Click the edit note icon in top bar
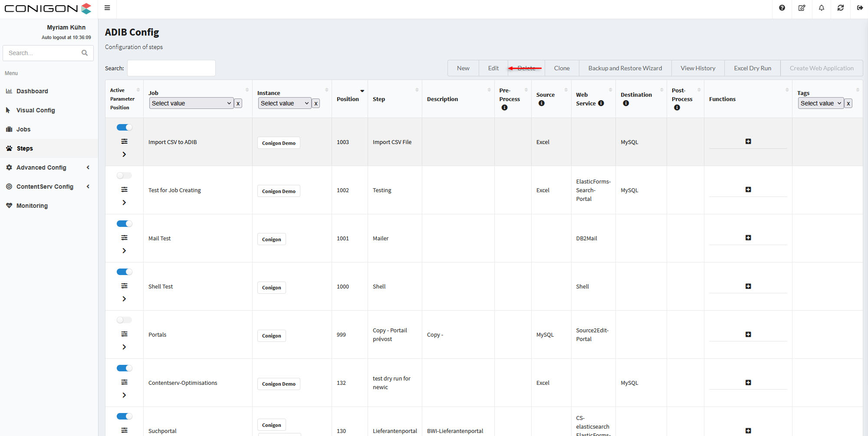The width and height of the screenshot is (868, 436). click(802, 8)
